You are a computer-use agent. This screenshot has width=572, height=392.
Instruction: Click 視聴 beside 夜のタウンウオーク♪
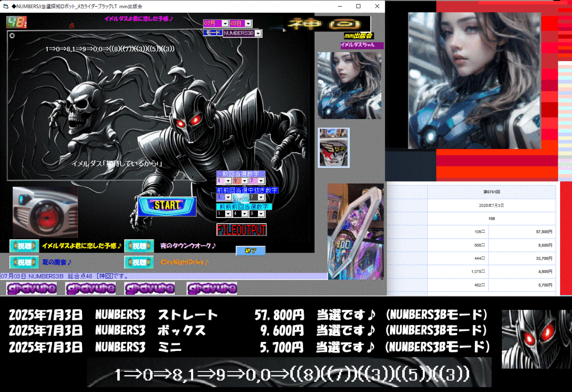(x=139, y=246)
